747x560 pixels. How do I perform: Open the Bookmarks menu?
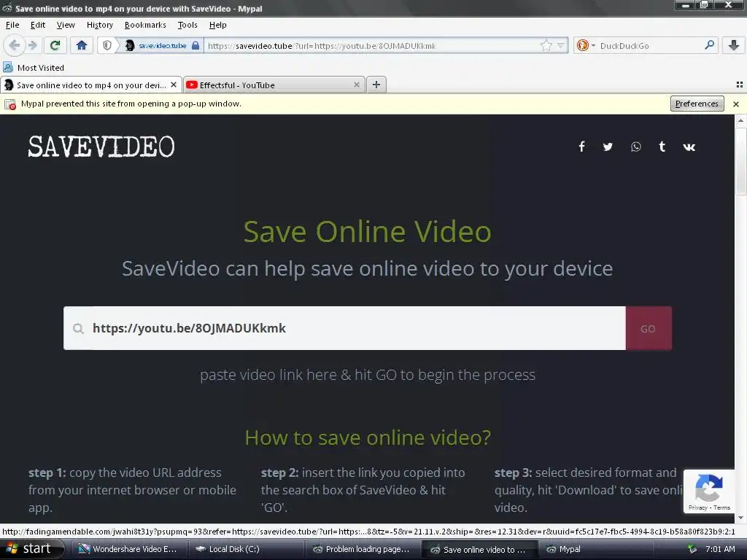145,25
